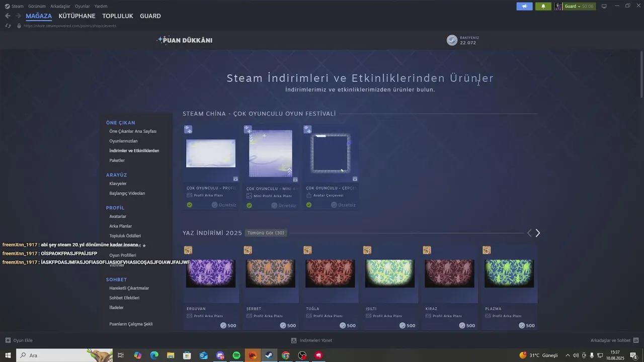Open Avatarlar in sidebar
The height and width of the screenshot is (362, 644).
pyautogui.click(x=118, y=217)
